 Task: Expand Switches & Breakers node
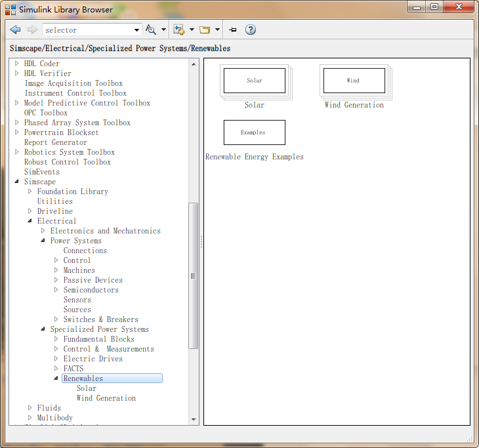(x=56, y=319)
